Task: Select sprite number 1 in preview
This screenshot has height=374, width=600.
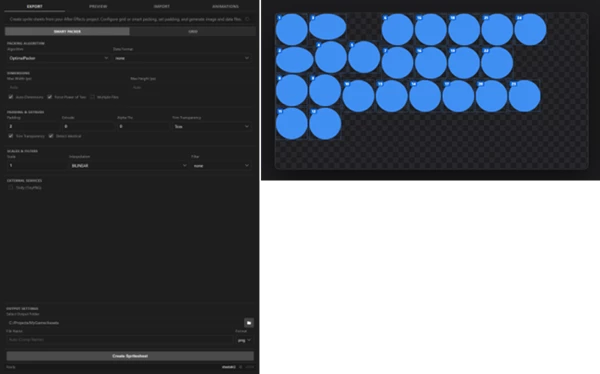Action: click(292, 29)
